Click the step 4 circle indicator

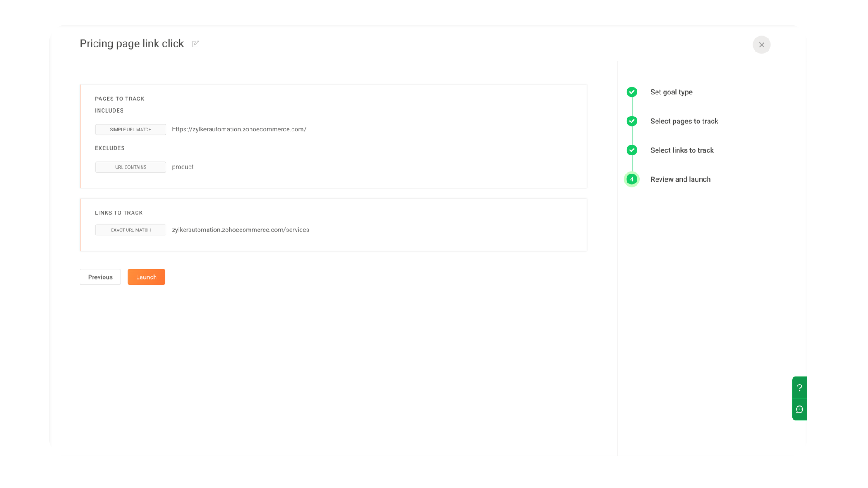(x=632, y=179)
